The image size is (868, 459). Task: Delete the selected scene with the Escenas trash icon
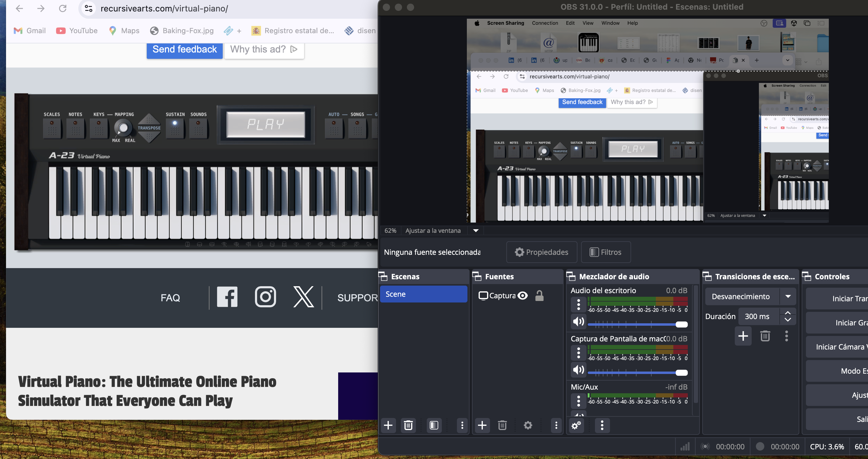coord(408,425)
